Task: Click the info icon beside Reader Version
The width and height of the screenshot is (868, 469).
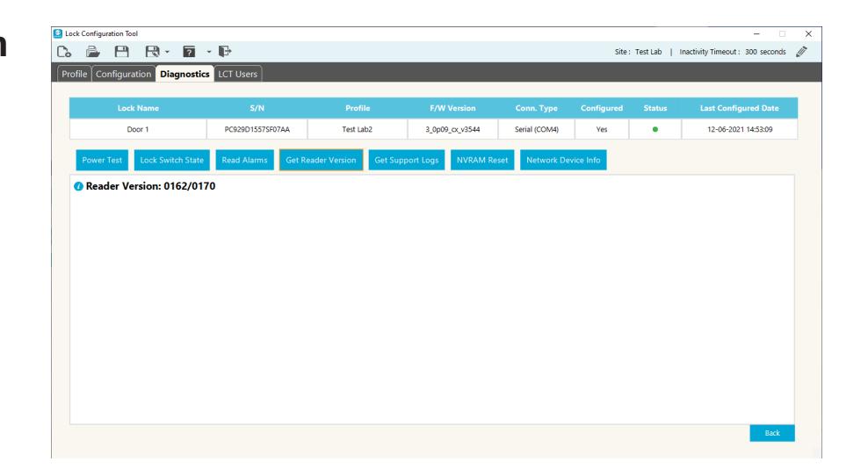Action: coord(78,186)
